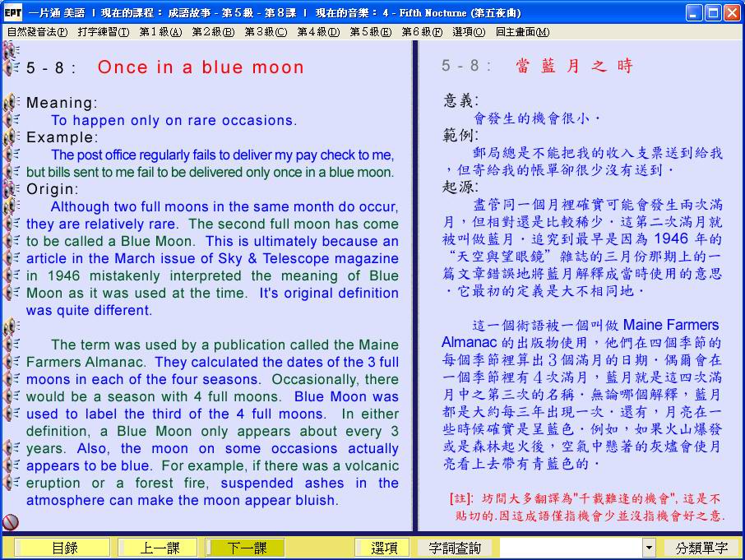Image resolution: width=745 pixels, height=560 pixels.
Task: Play audio for line 'eruption or a forest fire'
Action: 12,483
